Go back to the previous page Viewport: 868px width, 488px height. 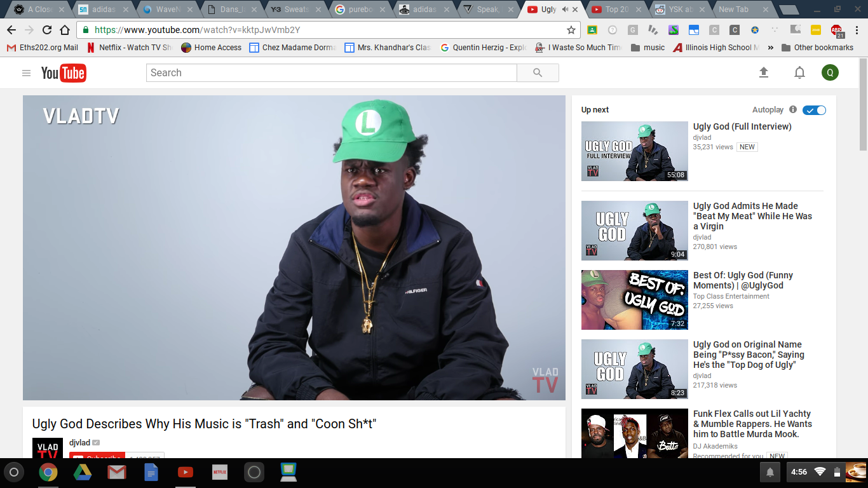(x=11, y=30)
